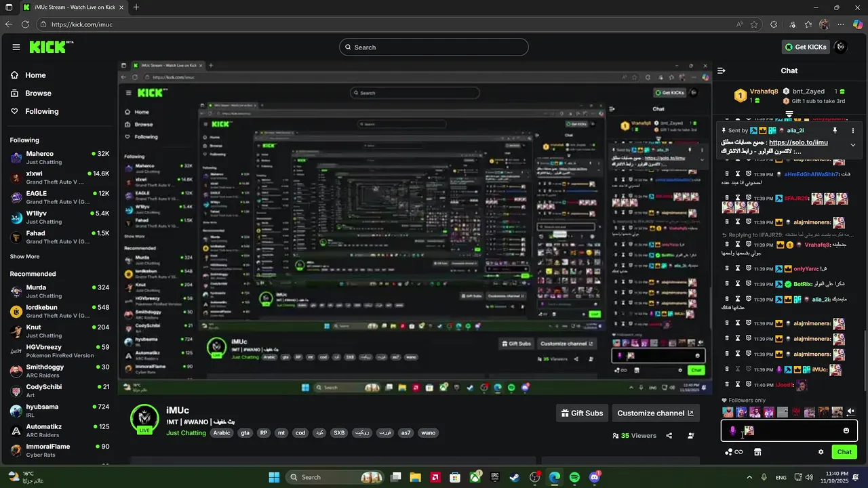Click the Customize channel button
This screenshot has height=488, width=868.
pos(655,413)
